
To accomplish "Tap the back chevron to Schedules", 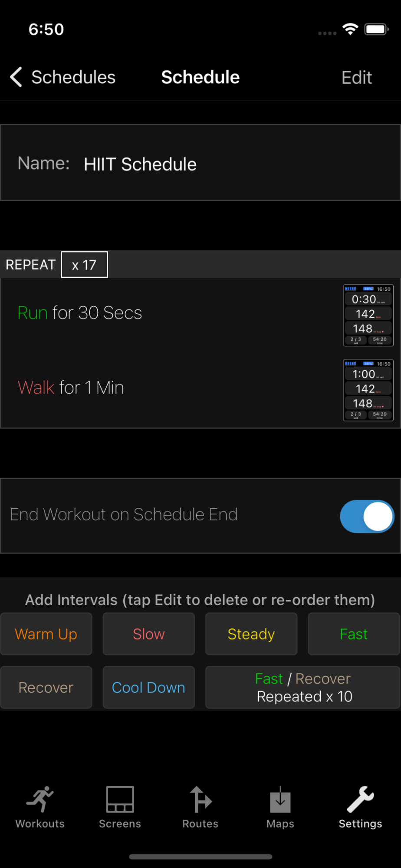I will pyautogui.click(x=16, y=77).
